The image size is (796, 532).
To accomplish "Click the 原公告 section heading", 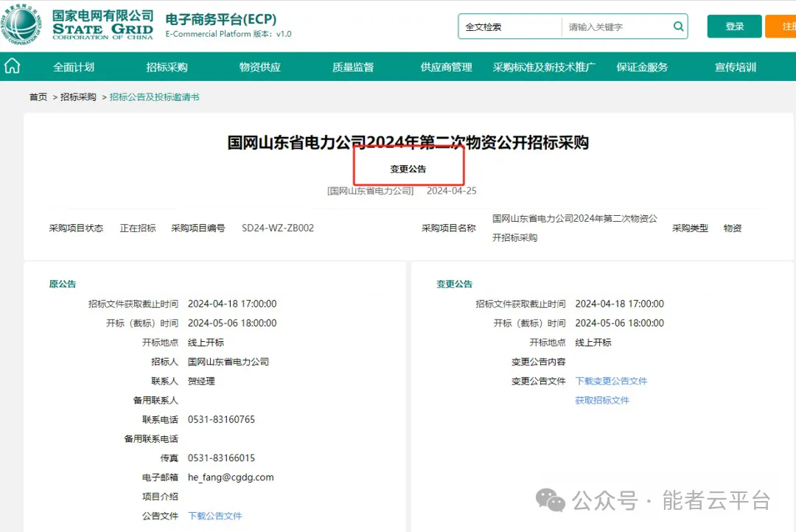I will (x=63, y=284).
